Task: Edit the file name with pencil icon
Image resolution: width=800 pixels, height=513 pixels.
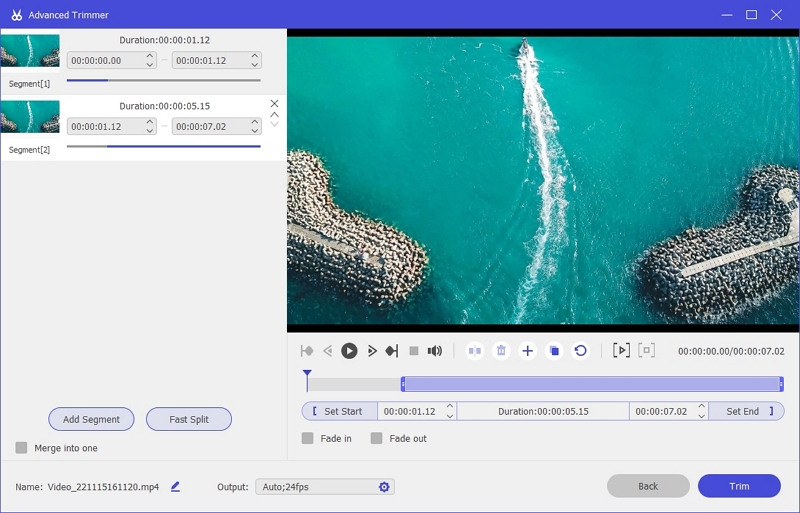Action: (x=176, y=487)
